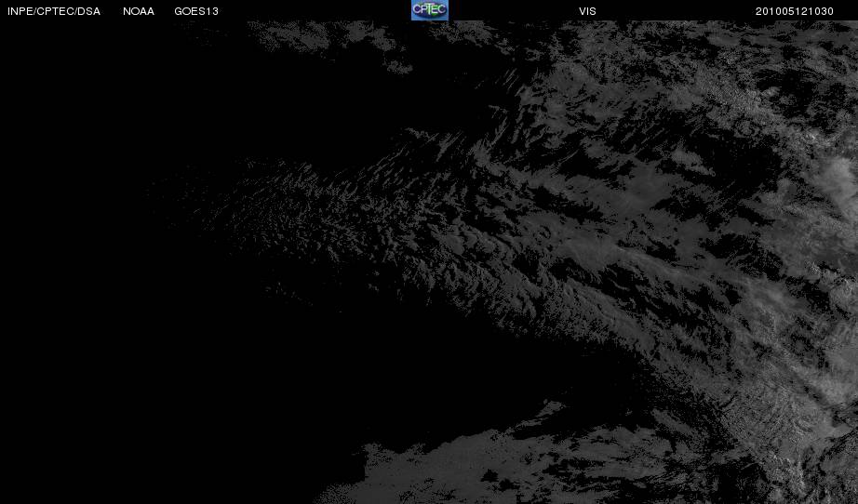Select the GOES13 satellite label

(x=196, y=11)
